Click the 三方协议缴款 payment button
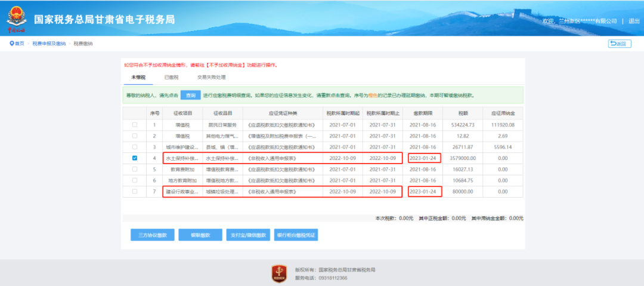Image resolution: width=644 pixels, height=286 pixels. click(x=152, y=235)
